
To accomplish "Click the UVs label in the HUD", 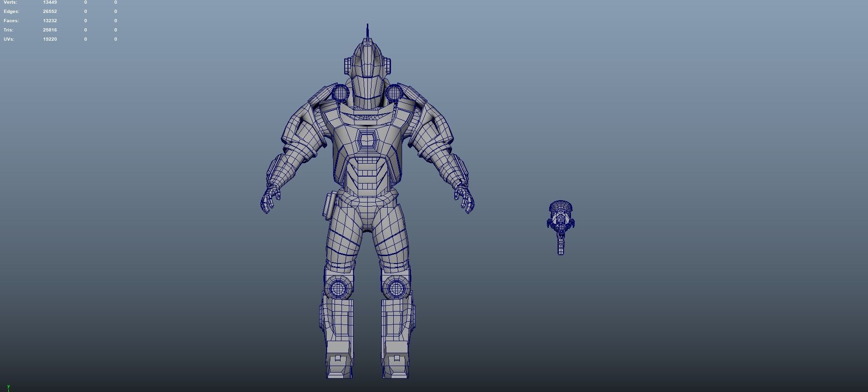I will pos(9,39).
